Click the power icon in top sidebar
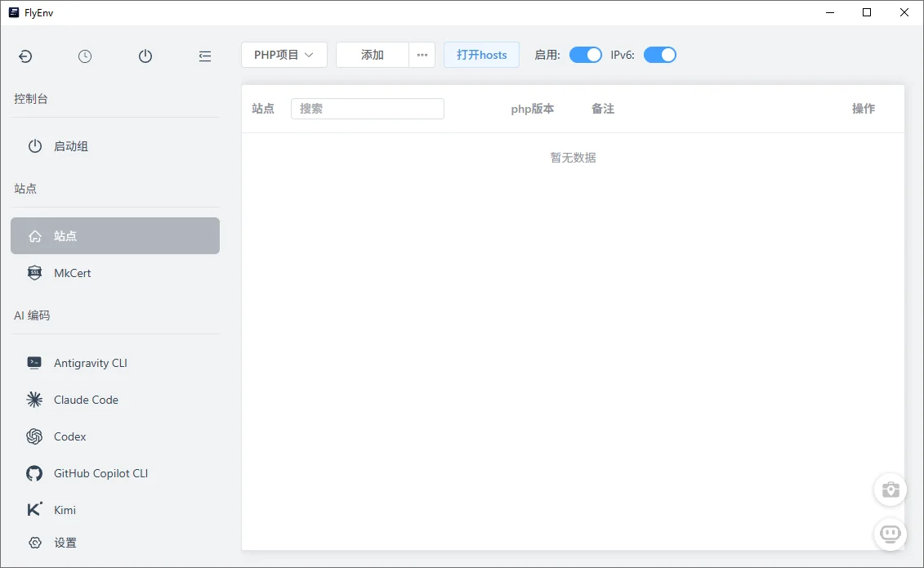This screenshot has width=924, height=568. pos(145,56)
